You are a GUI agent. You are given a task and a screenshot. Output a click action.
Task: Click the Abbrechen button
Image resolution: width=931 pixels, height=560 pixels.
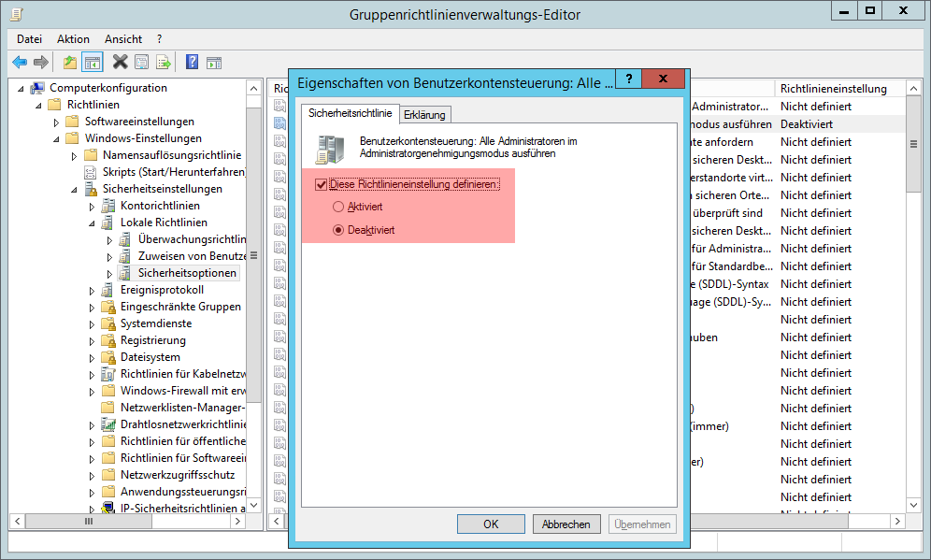566,524
